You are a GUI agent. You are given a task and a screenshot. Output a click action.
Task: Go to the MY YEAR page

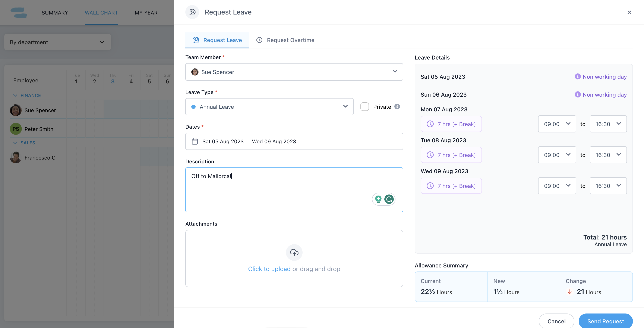tap(146, 13)
